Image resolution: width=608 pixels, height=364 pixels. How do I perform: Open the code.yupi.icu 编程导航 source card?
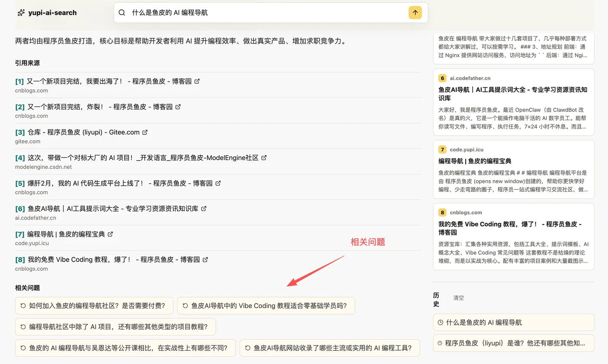(x=514, y=170)
